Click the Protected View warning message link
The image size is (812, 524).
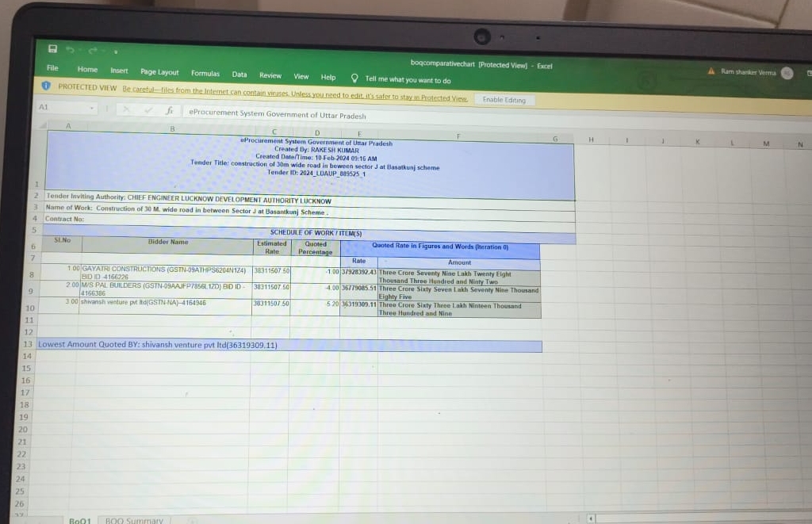[295, 94]
